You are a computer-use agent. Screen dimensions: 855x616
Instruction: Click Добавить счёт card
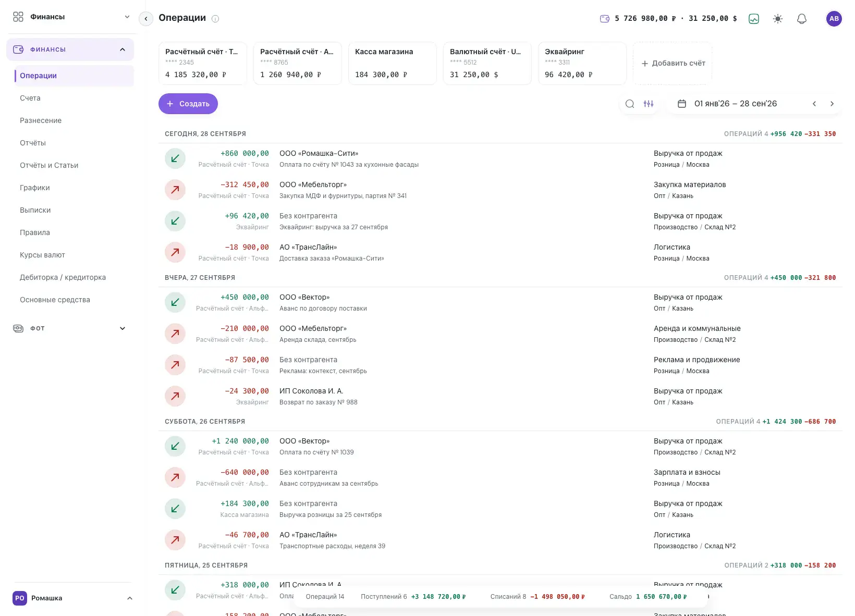pyautogui.click(x=673, y=63)
